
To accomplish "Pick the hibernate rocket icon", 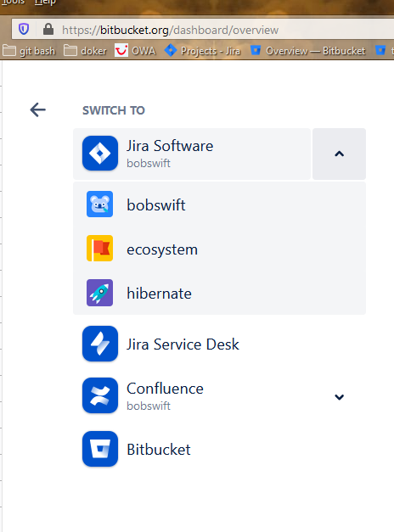I will coord(99,293).
